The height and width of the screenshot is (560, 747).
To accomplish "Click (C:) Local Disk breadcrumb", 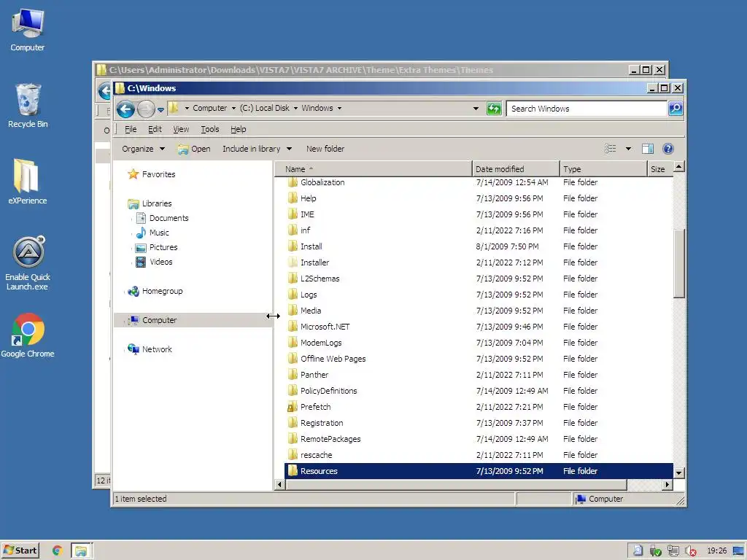I will (264, 108).
